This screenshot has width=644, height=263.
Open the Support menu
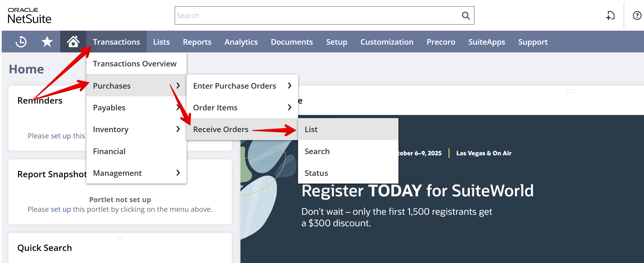pyautogui.click(x=533, y=42)
